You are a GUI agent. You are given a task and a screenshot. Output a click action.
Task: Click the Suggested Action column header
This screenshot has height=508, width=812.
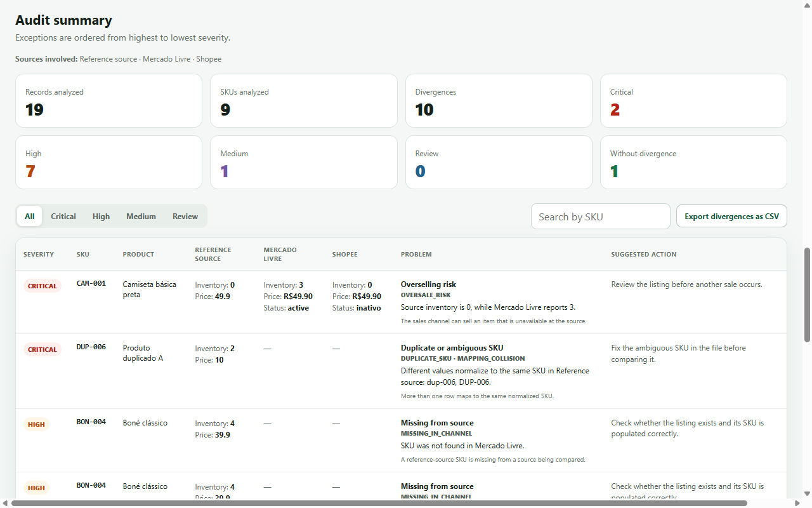point(644,255)
